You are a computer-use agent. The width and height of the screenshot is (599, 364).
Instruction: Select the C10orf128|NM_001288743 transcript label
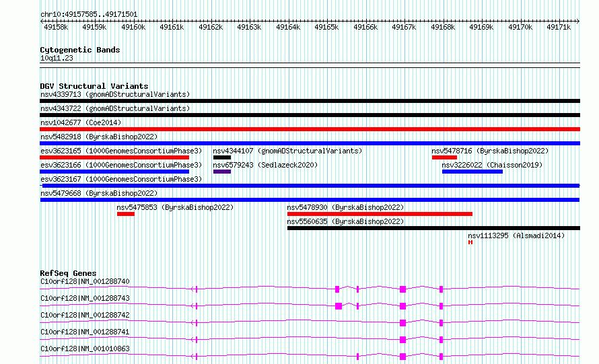pyautogui.click(x=85, y=298)
